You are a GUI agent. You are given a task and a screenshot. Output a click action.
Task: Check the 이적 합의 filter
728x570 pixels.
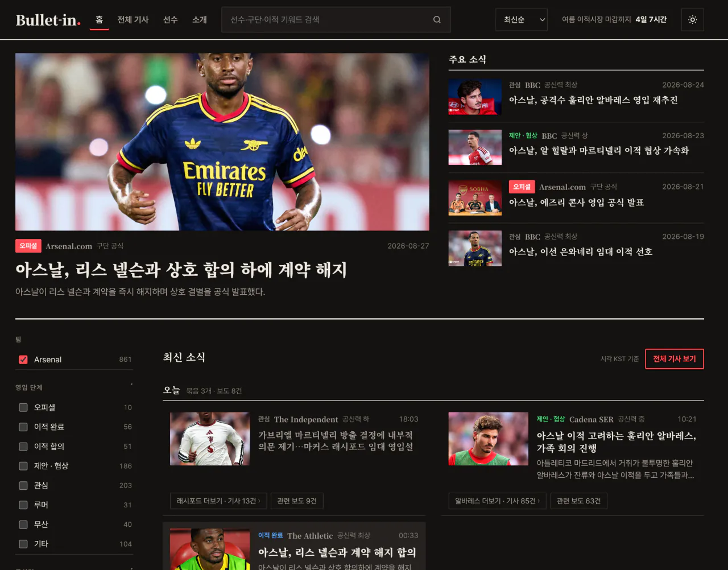(23, 447)
